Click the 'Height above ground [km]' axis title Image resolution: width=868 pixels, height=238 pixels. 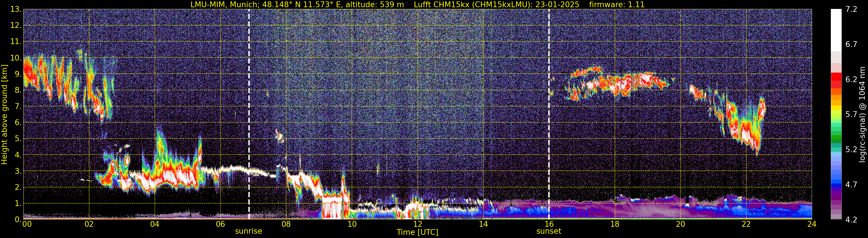(x=4, y=114)
